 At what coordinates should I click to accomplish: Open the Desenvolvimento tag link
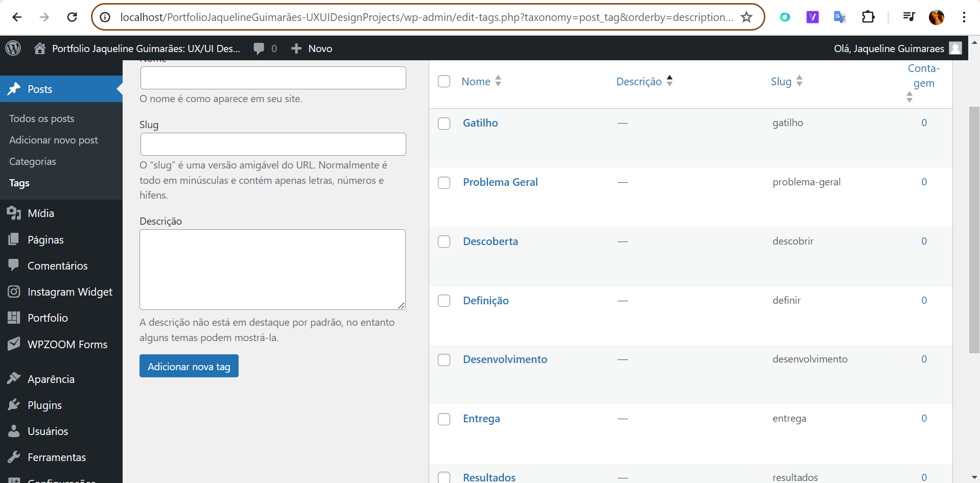(505, 359)
